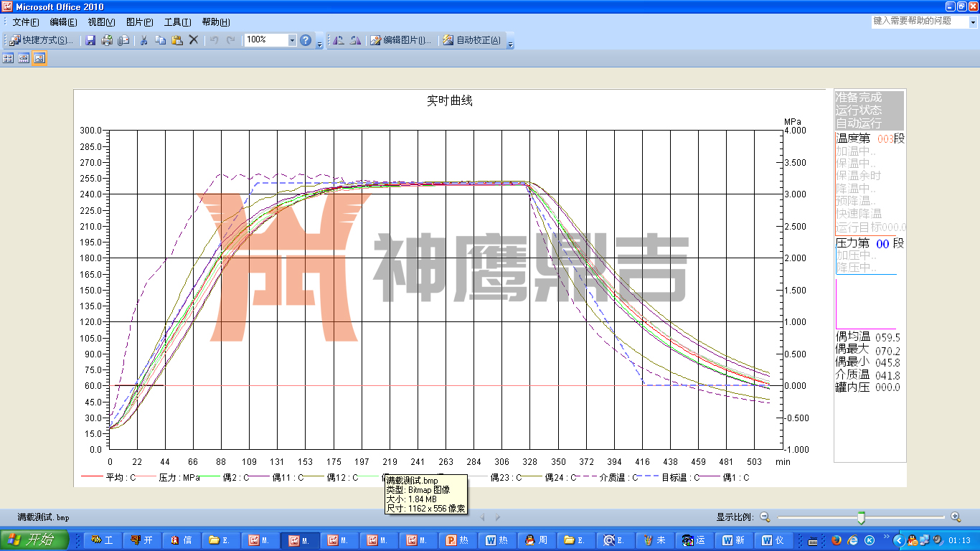This screenshot has height=551, width=980.
Task: Open the 视图(V) menu
Action: 101,22
